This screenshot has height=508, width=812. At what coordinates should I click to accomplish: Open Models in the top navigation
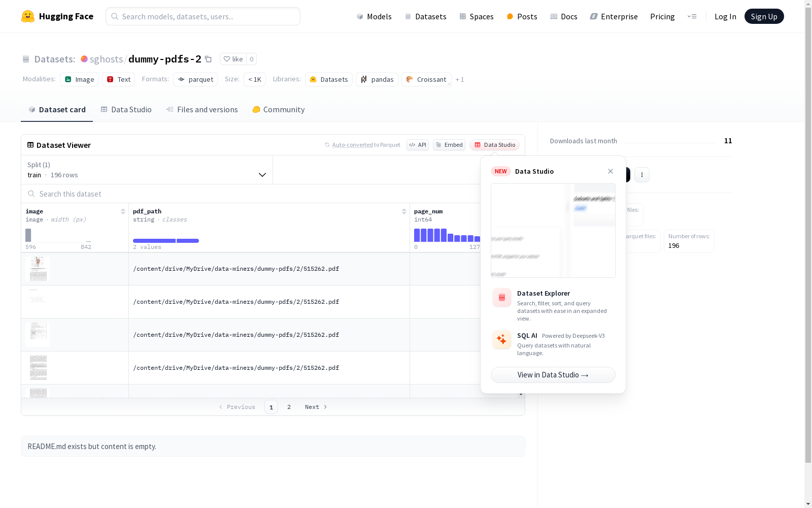[x=374, y=16]
